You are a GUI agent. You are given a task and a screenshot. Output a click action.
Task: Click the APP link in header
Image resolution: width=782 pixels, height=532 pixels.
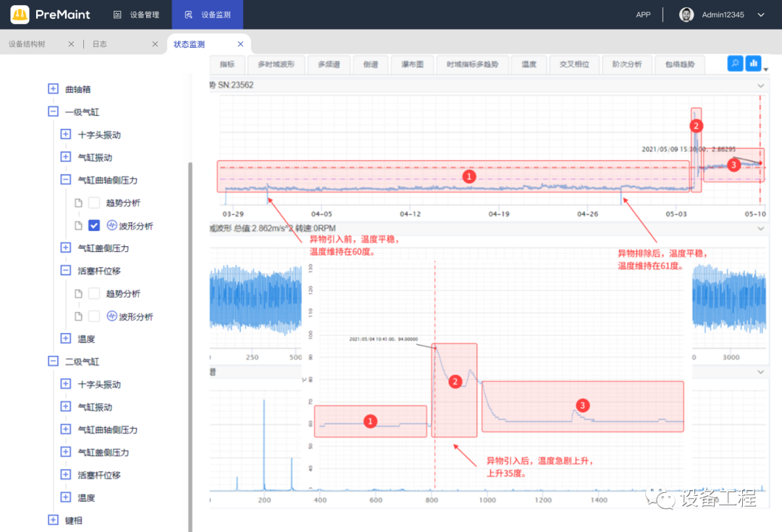point(643,14)
